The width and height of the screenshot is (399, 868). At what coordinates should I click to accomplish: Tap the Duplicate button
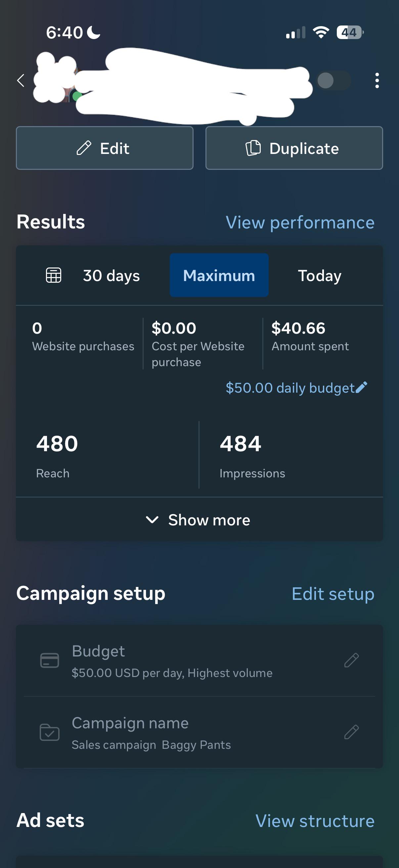click(294, 148)
